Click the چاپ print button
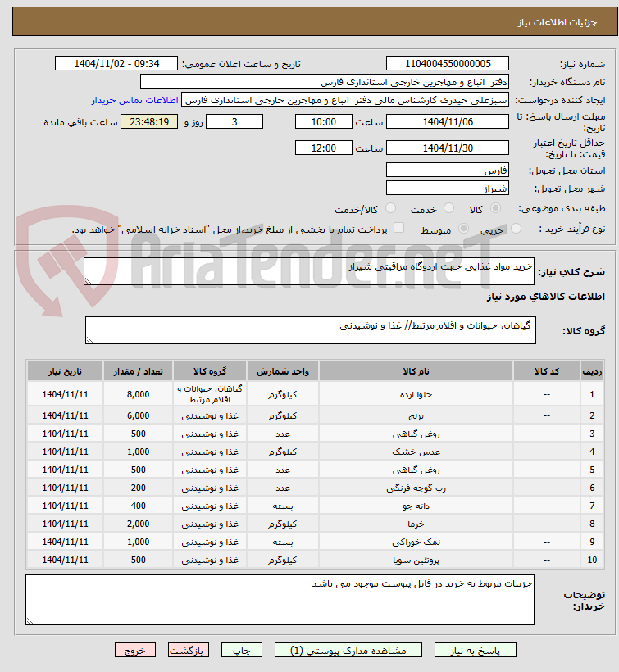The image size is (619, 672). [x=241, y=650]
